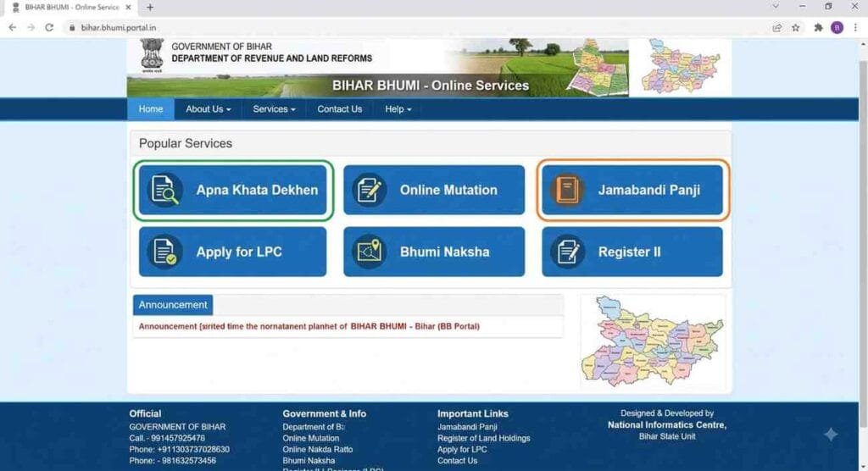The width and height of the screenshot is (868, 471).
Task: Open footer Contact Us link
Action: (457, 461)
